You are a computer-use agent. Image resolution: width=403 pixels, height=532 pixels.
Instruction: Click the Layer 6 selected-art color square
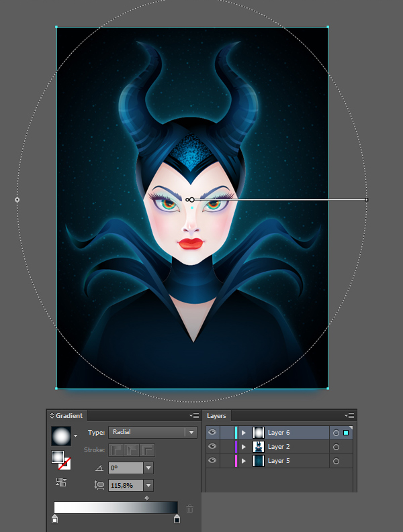[346, 433]
